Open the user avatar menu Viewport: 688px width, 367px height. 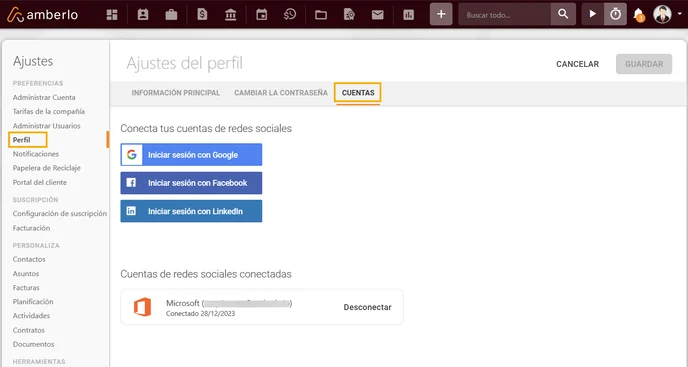point(662,14)
